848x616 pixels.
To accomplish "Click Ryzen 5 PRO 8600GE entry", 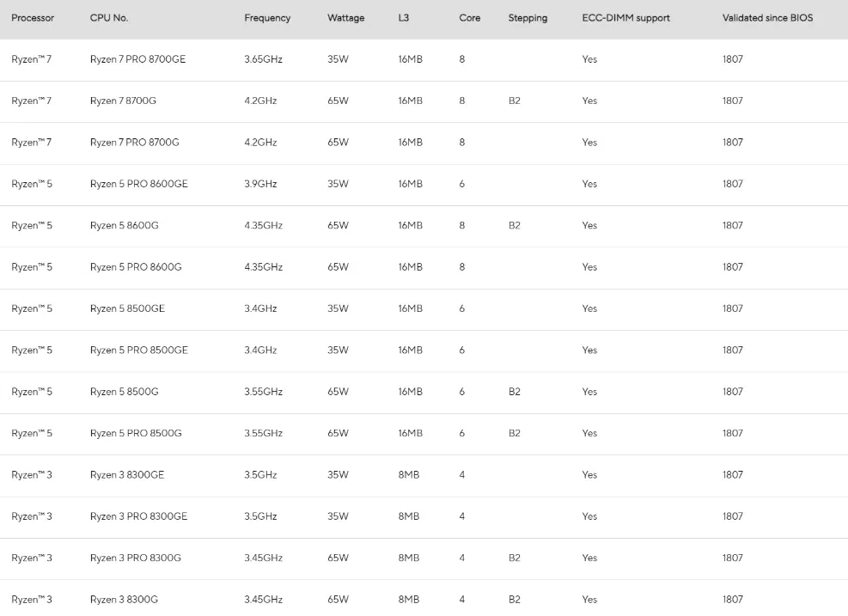I will pos(139,184).
